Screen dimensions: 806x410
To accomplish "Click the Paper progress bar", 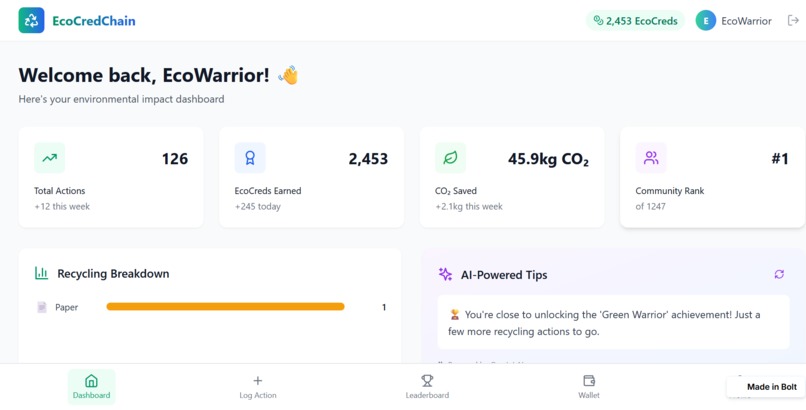I will tap(225, 307).
